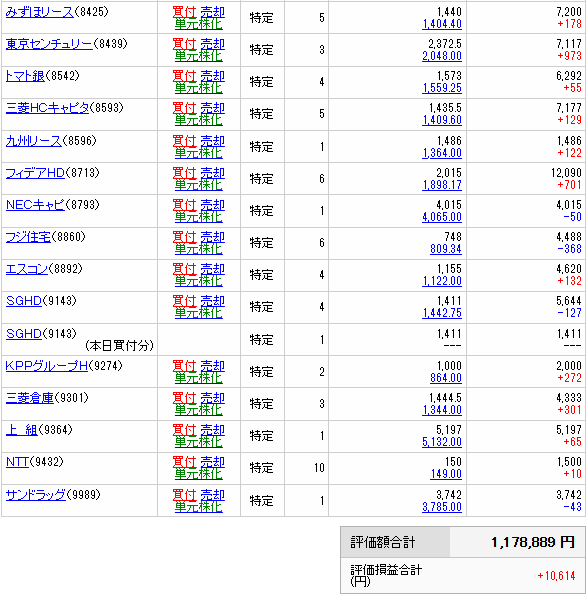Open the NECキャピ (8793) link

35,205
